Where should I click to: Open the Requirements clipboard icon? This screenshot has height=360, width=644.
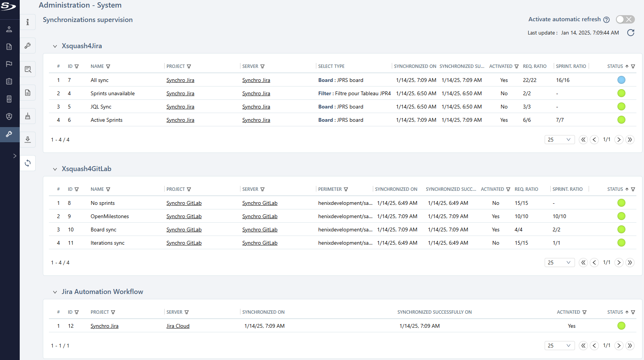tap(9, 81)
